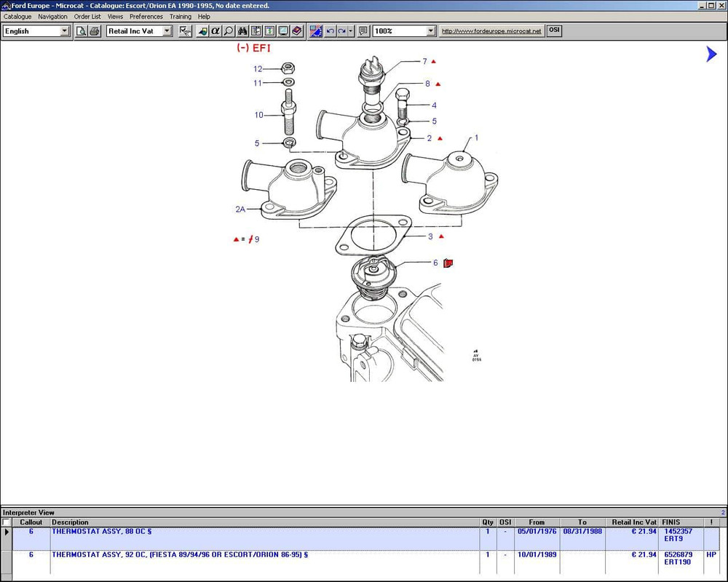Click the From date 10/01/1989
728x582 pixels.
click(x=537, y=554)
